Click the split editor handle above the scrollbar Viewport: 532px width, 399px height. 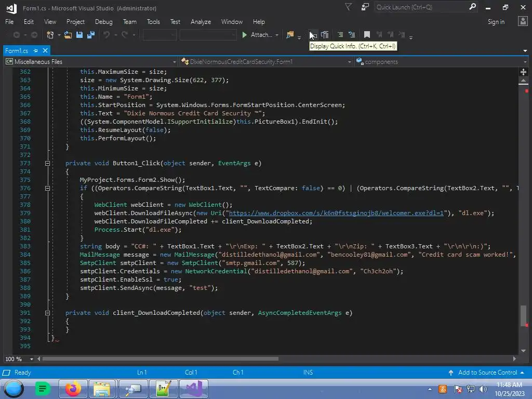(524, 72)
